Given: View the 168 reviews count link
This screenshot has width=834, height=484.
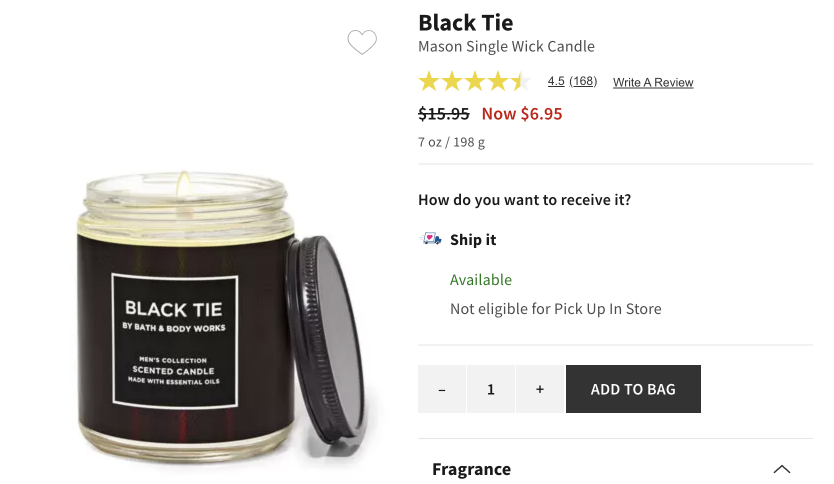Looking at the screenshot, I should tap(583, 82).
